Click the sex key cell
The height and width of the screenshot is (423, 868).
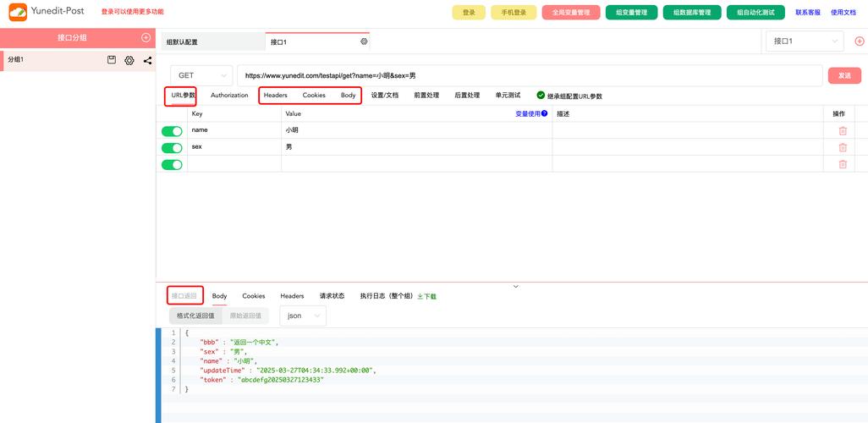pyautogui.click(x=234, y=146)
